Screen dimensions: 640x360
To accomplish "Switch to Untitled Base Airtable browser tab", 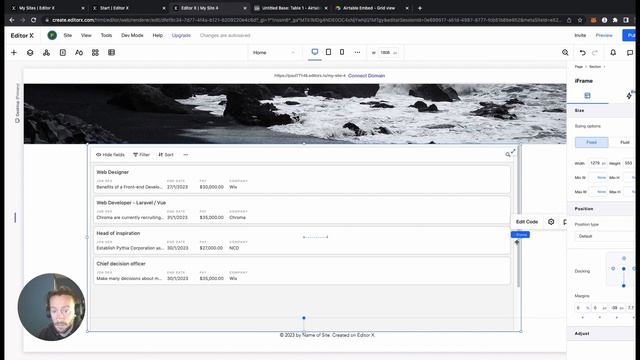I will [x=291, y=8].
